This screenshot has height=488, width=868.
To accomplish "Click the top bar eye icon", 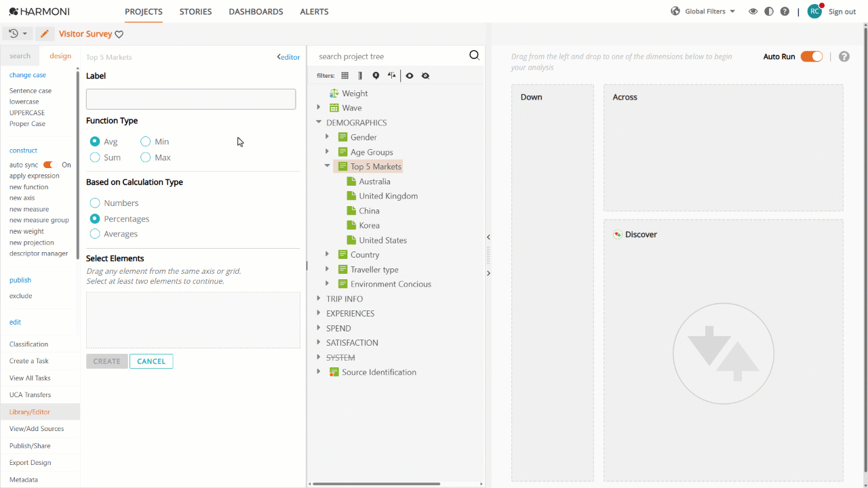I will point(753,12).
